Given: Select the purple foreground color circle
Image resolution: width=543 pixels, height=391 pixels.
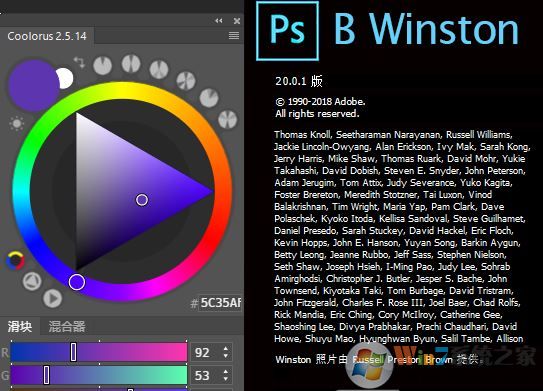Looking at the screenshot, I should tap(34, 85).
